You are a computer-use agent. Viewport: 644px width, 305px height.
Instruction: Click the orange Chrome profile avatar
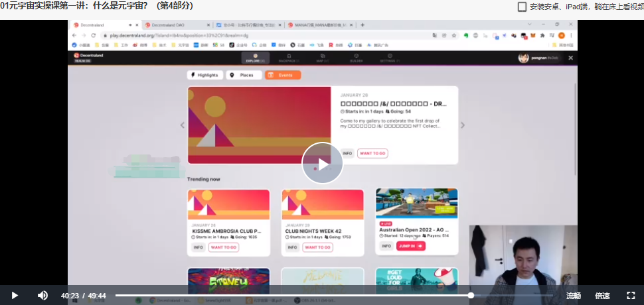click(x=562, y=36)
